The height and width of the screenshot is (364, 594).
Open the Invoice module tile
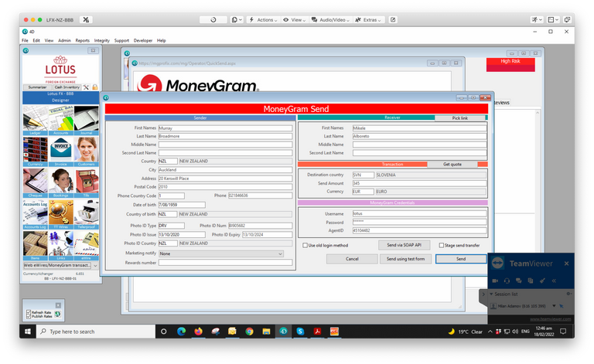[x=60, y=151]
